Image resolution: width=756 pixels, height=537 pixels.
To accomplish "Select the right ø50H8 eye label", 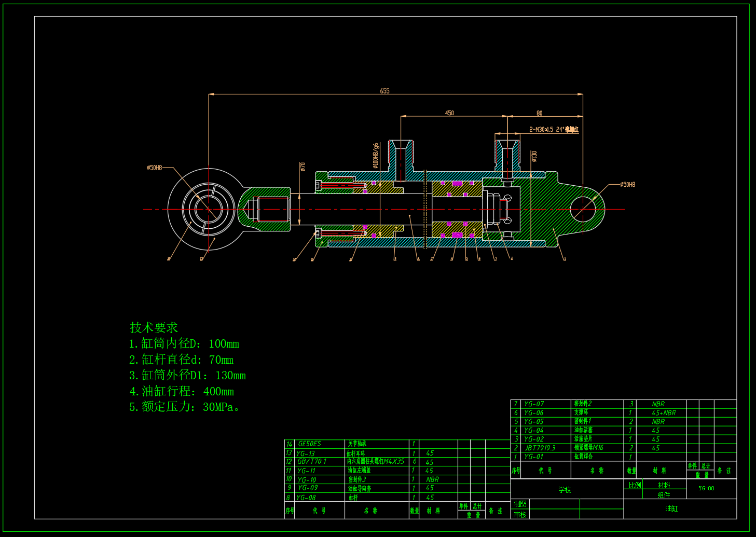I will 628,184.
